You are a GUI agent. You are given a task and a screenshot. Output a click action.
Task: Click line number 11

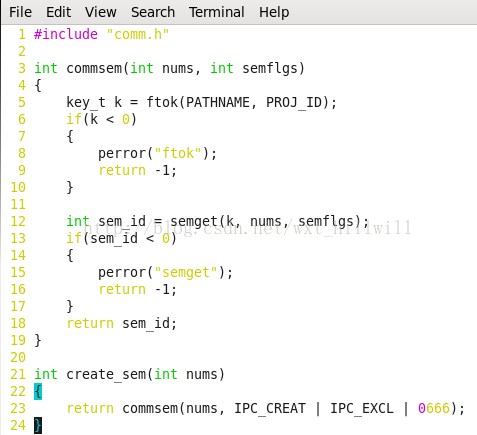(18, 204)
